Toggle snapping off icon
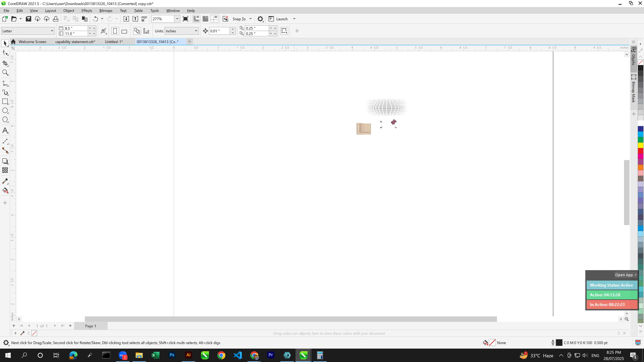This screenshot has width=644, height=362. tap(226, 19)
